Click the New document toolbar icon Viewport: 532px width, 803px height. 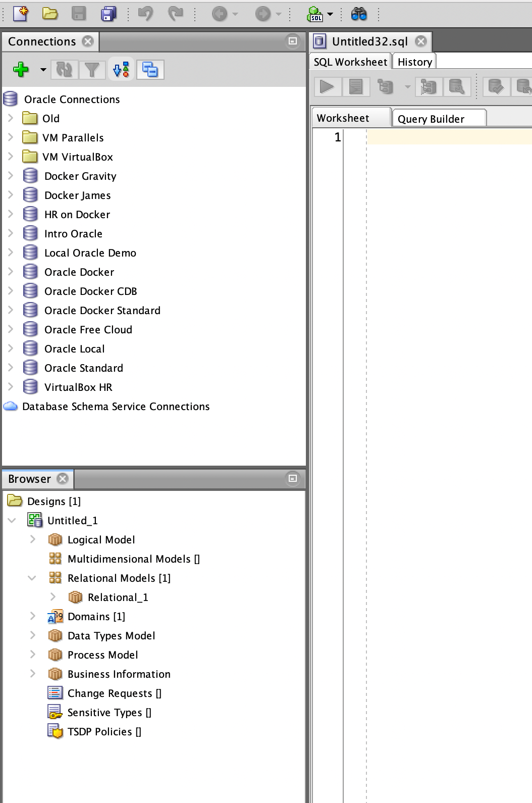(x=21, y=14)
